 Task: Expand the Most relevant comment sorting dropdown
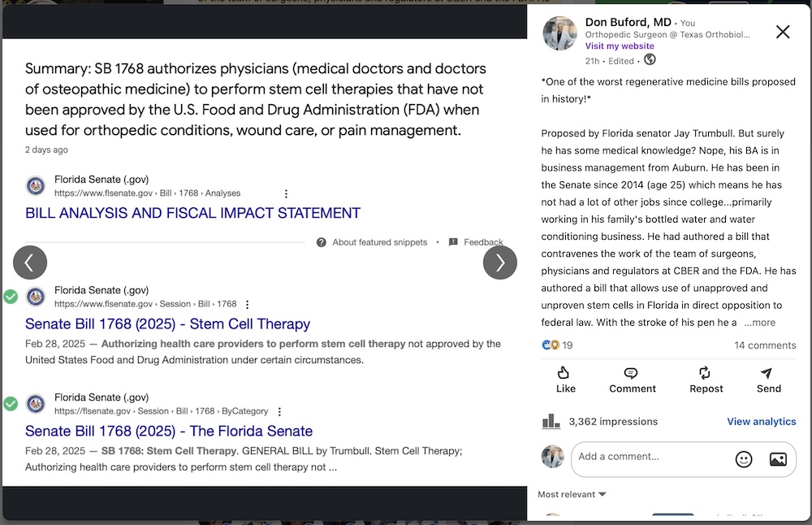tap(572, 494)
